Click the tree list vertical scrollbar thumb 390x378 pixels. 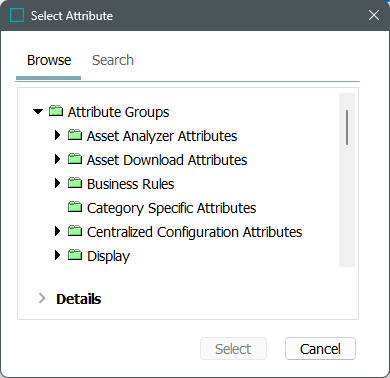pyautogui.click(x=347, y=127)
